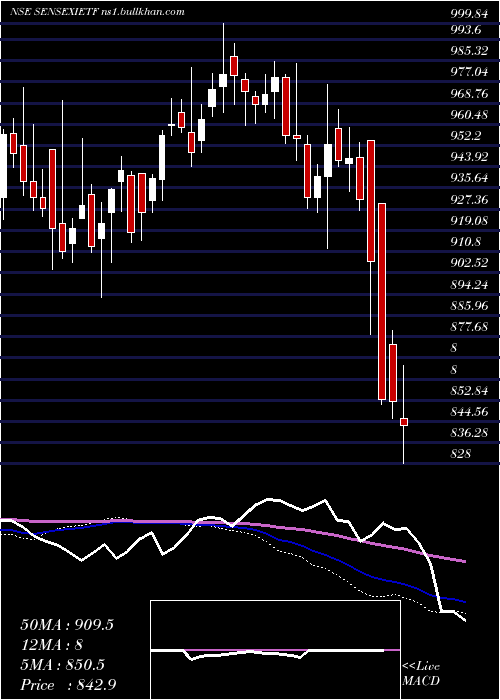Open the MACD inset chart box
The image size is (500, 700).
pyautogui.click(x=275, y=650)
